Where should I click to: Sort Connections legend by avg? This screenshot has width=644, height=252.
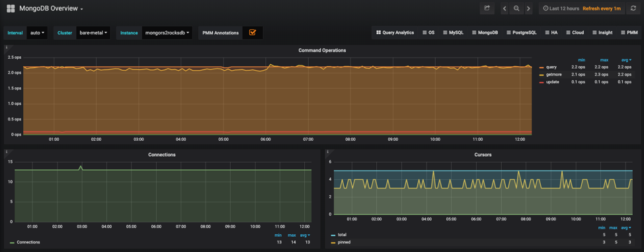coord(306,235)
